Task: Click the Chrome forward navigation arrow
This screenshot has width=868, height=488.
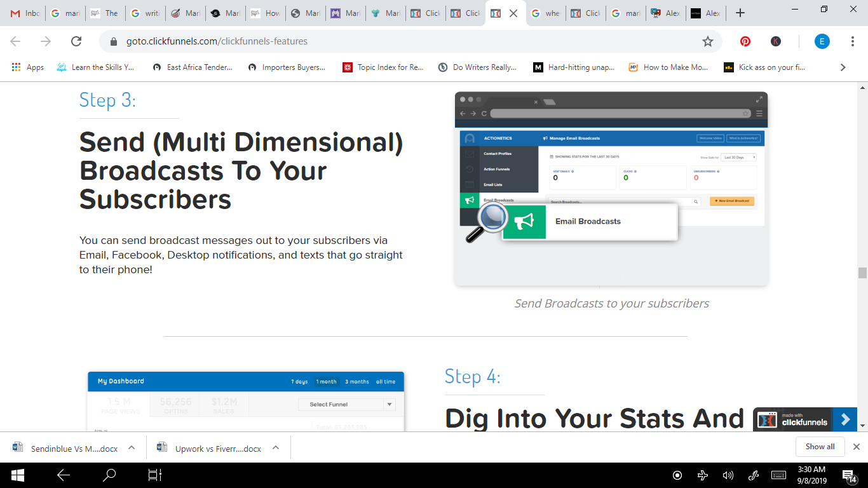Action: click(46, 41)
